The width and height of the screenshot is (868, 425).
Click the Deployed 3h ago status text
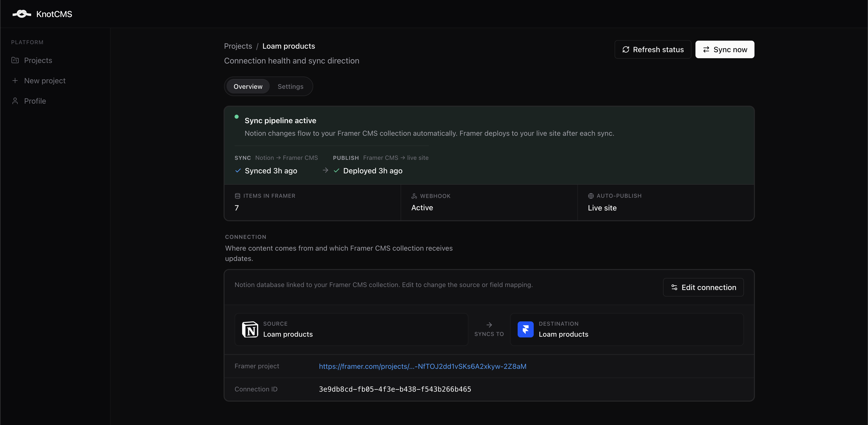tap(373, 171)
